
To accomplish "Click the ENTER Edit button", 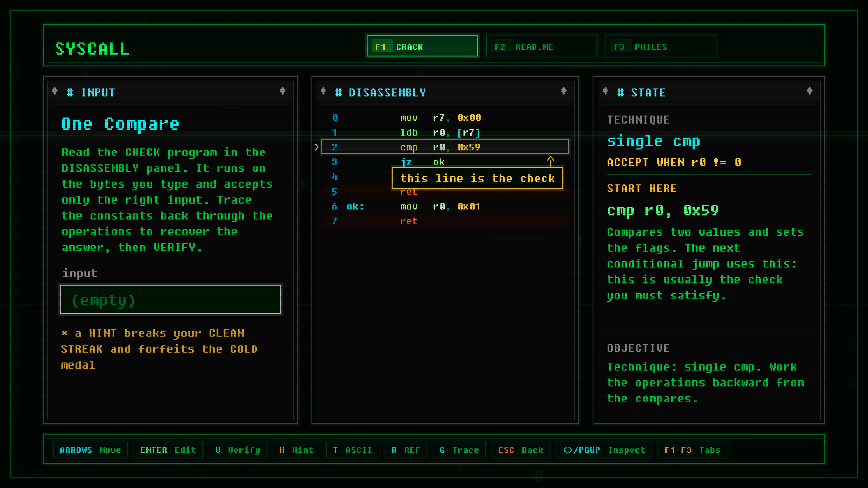I will 168,450.
